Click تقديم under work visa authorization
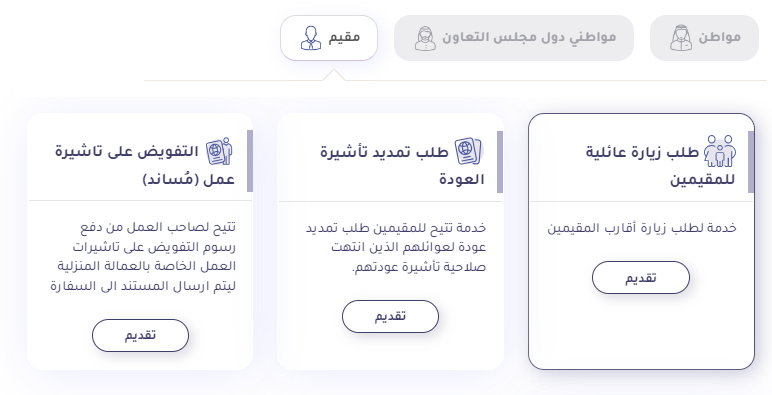Image resolution: width=772 pixels, height=395 pixels. pos(140,335)
